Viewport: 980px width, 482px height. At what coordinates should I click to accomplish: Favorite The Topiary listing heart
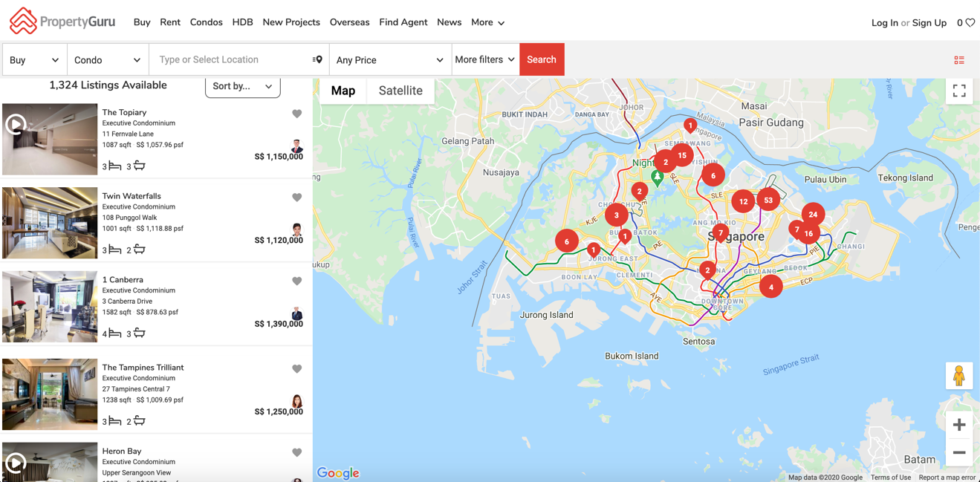tap(297, 114)
